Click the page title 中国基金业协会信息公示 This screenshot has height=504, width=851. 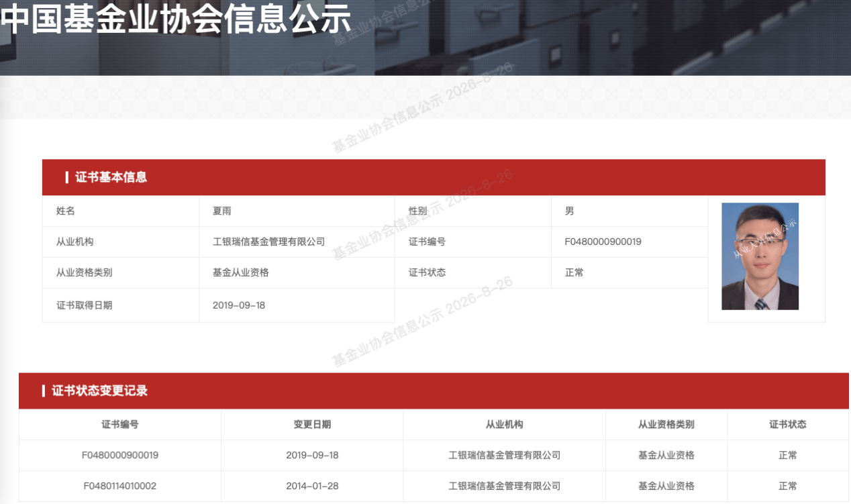coord(176,19)
